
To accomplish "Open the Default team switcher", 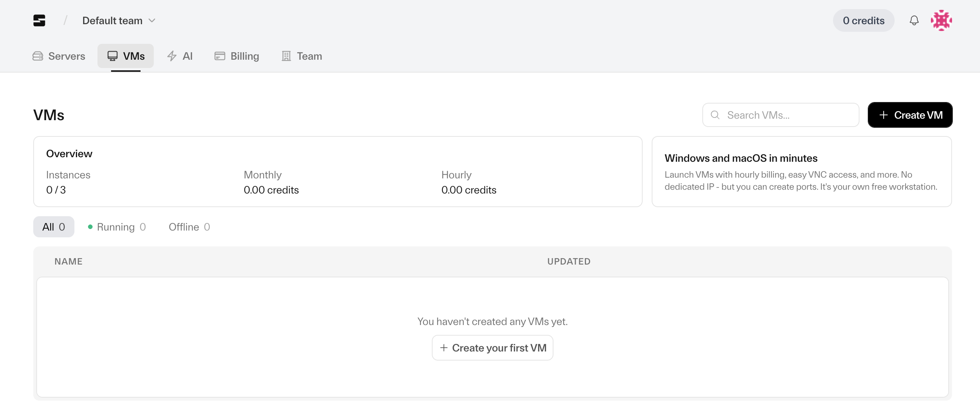I will [x=112, y=20].
